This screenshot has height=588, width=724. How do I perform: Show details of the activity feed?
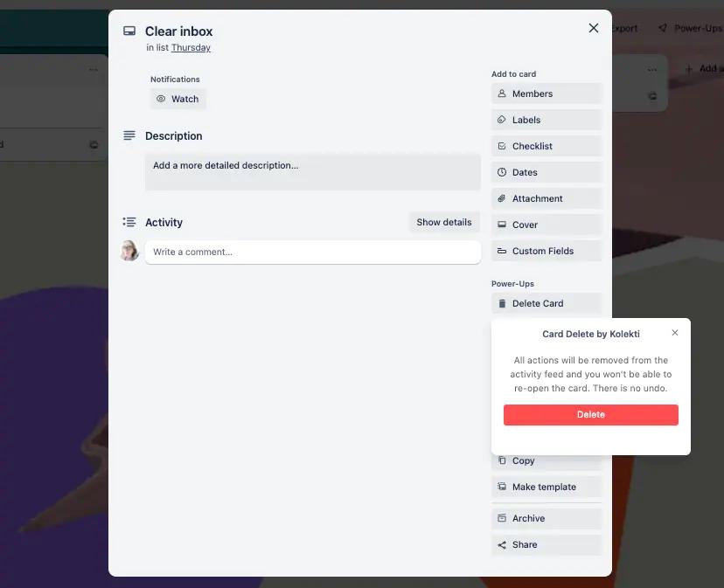pyautogui.click(x=443, y=222)
